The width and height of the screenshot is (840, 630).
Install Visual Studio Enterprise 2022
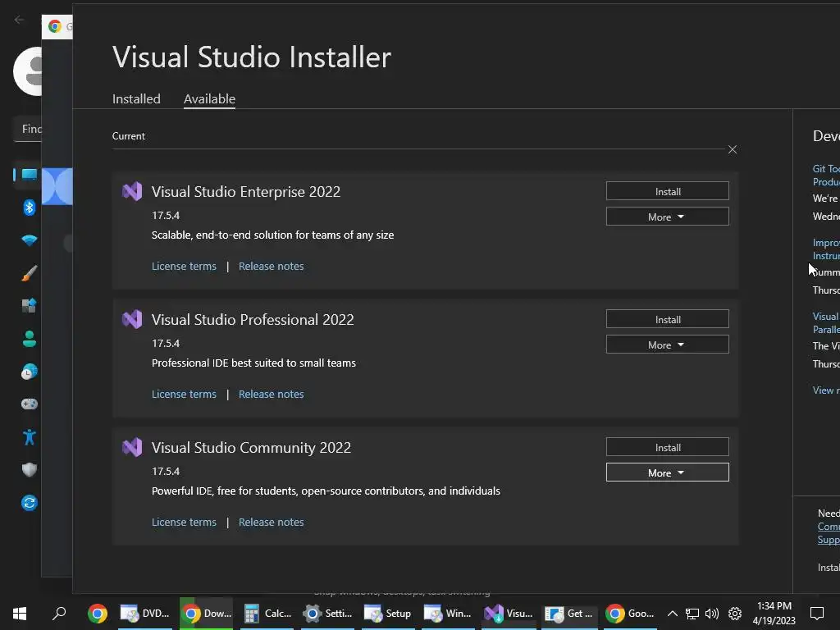coord(667,191)
